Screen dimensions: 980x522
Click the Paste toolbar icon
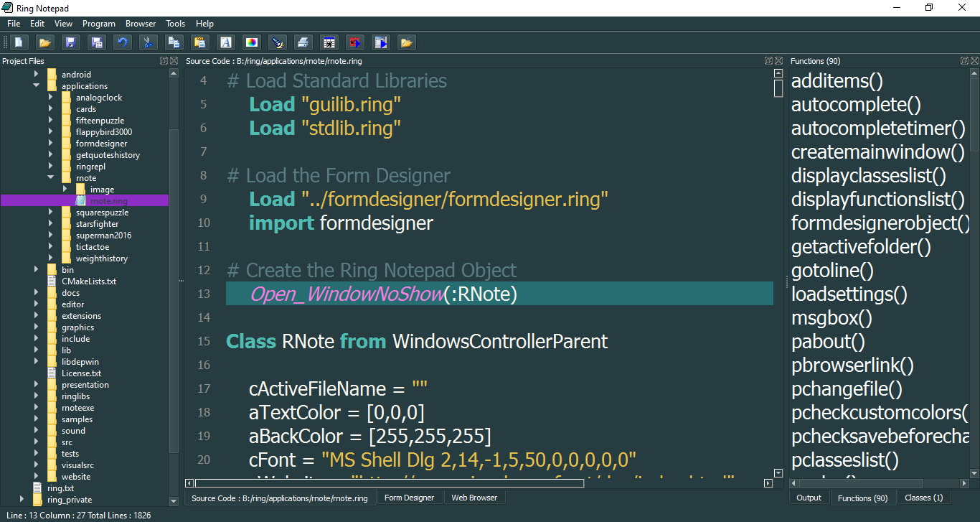(x=200, y=42)
